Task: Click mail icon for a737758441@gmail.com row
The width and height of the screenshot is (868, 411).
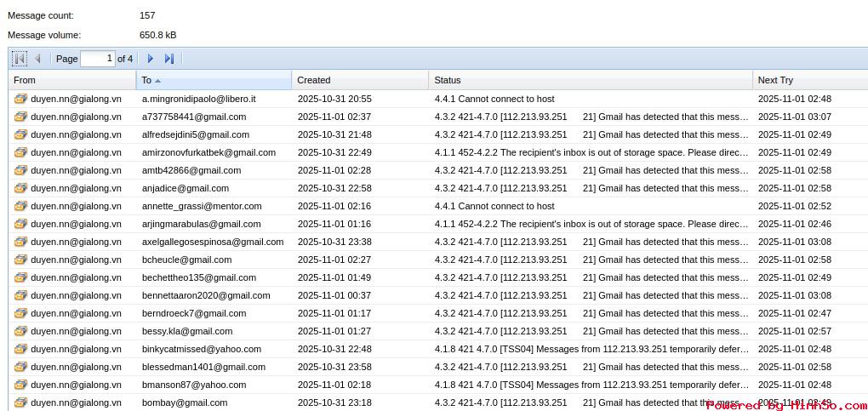Action: tap(20, 117)
